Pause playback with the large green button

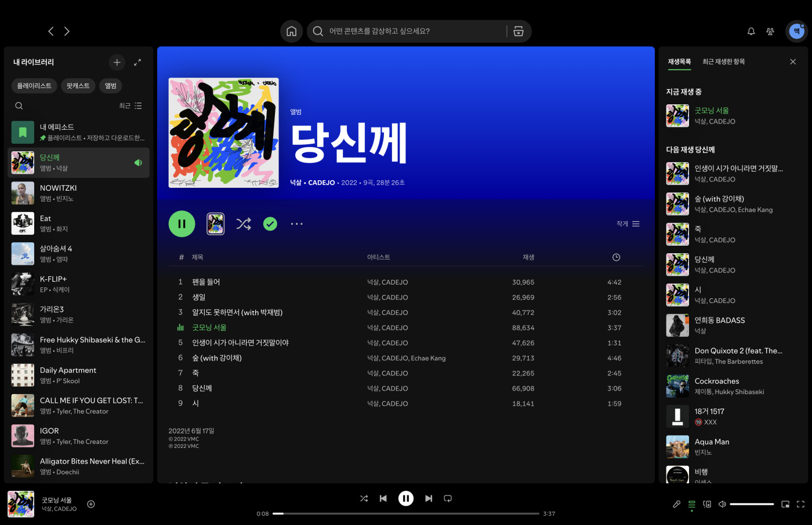[x=182, y=224]
